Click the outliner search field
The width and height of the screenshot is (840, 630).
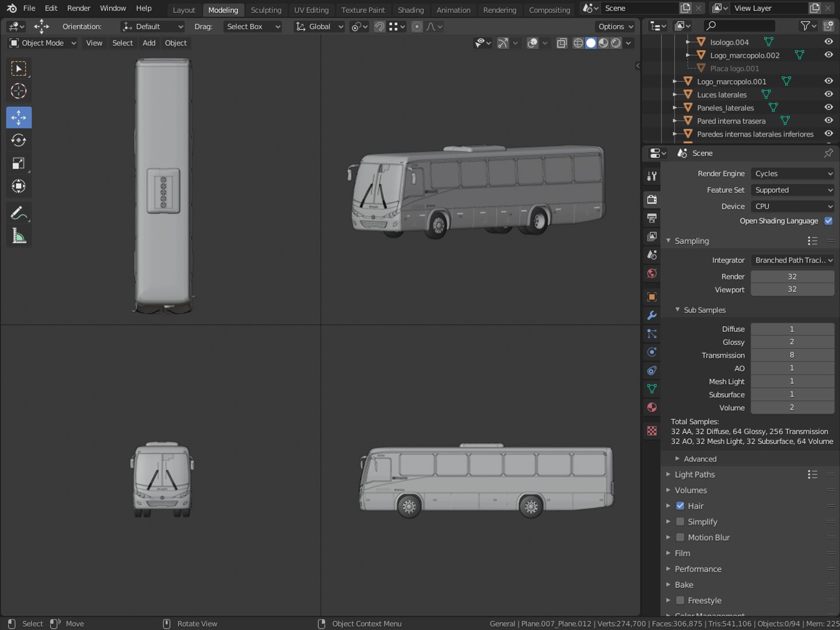click(x=739, y=26)
